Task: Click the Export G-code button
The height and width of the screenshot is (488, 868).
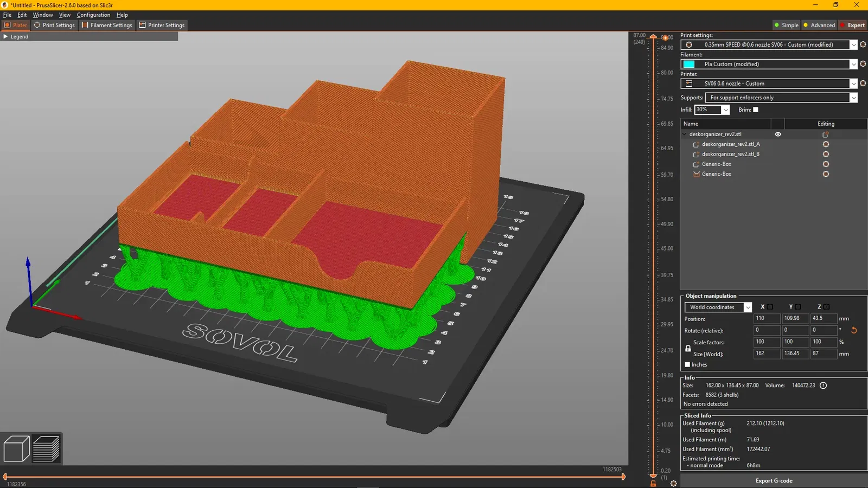Action: click(x=774, y=481)
